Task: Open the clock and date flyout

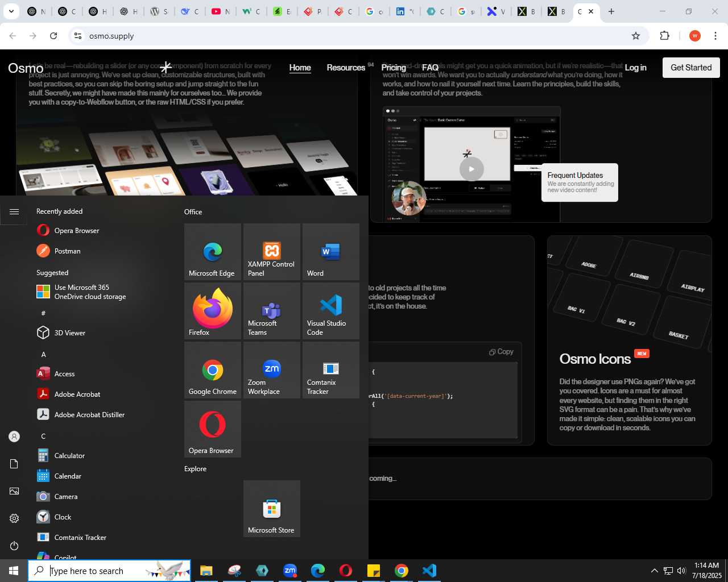Action: click(707, 571)
